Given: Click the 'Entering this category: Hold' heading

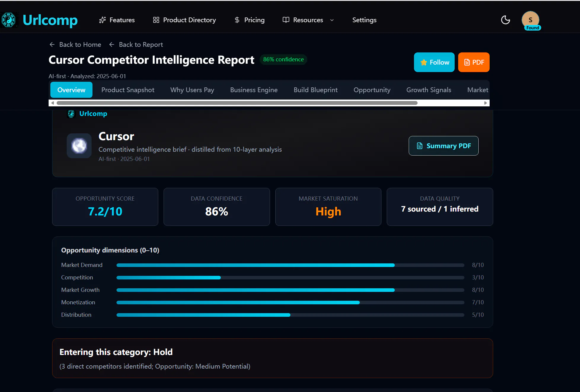Looking at the screenshot, I should (x=116, y=352).
